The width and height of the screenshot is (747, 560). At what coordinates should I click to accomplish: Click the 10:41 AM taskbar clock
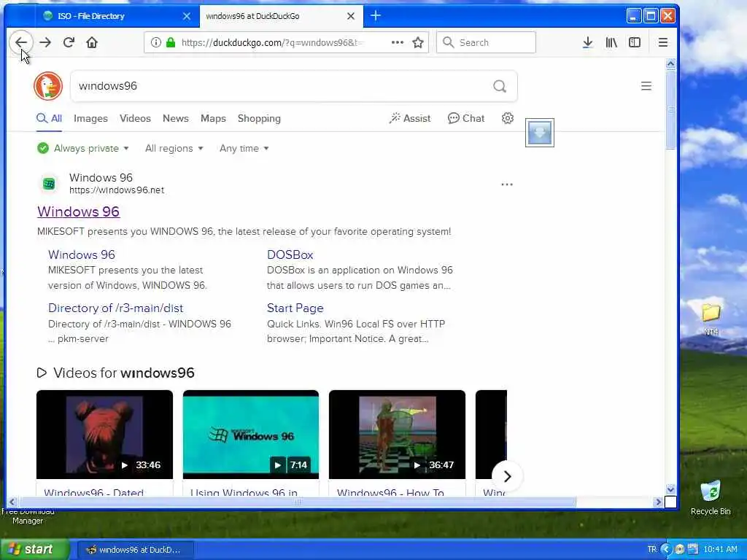[x=720, y=550]
